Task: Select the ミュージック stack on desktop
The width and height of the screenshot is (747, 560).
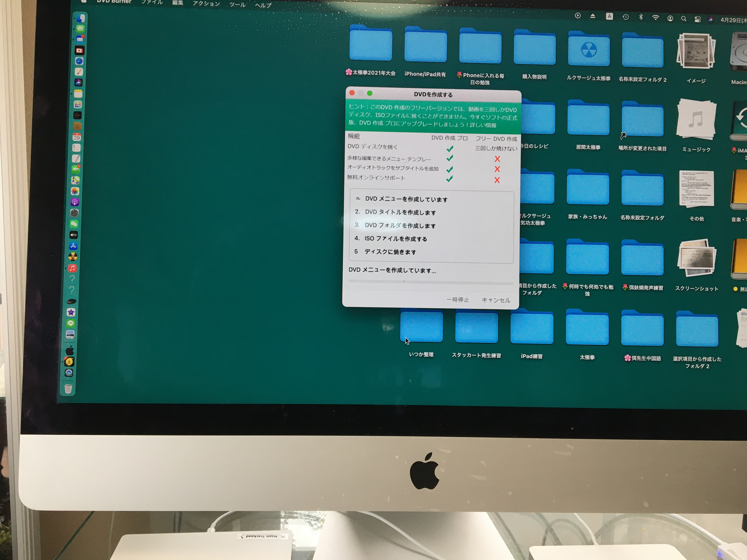Action: click(x=696, y=119)
